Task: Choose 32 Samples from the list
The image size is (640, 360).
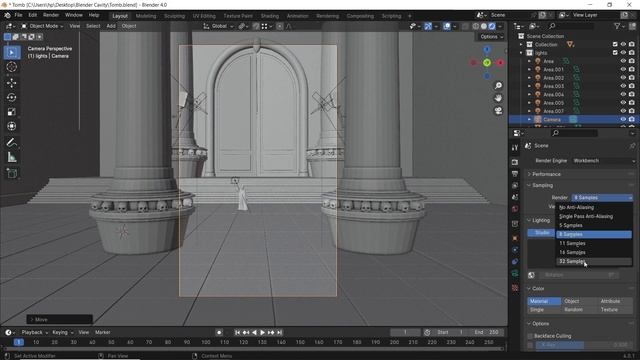Action: tap(594, 261)
